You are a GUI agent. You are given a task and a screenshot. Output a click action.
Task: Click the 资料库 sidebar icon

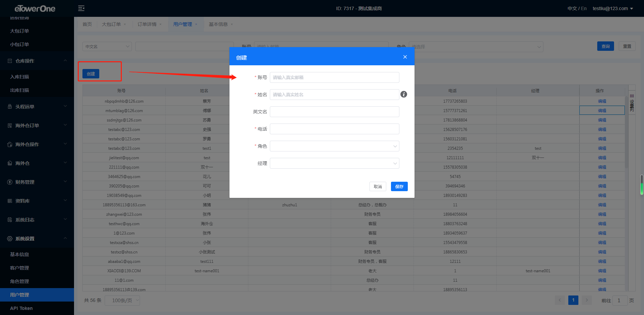[x=10, y=201]
